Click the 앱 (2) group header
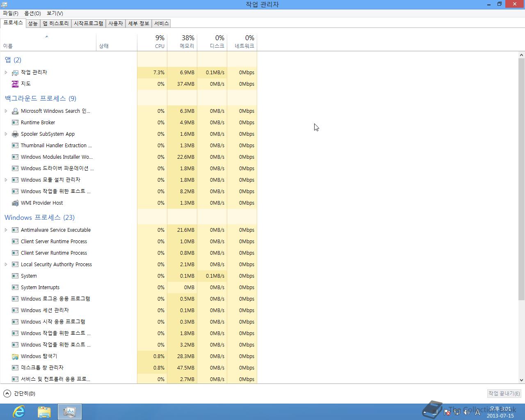Viewport: 525px width, 420px height. point(13,60)
